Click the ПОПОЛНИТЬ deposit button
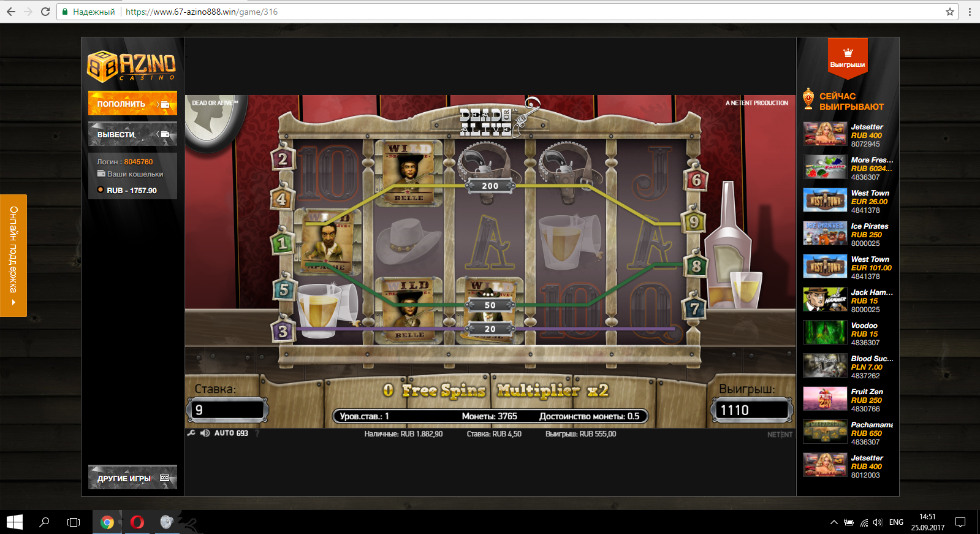980x534 pixels. pos(132,104)
